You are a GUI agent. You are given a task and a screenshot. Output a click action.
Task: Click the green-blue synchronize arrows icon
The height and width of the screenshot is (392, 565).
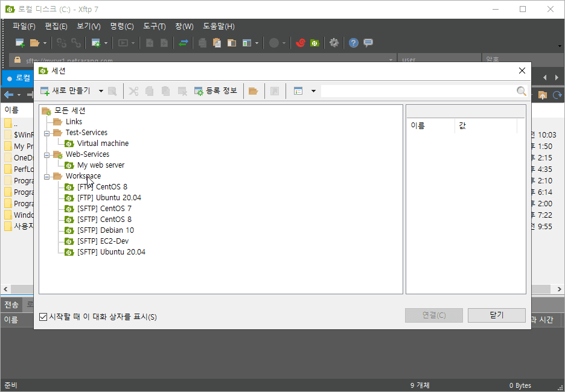pyautogui.click(x=184, y=43)
